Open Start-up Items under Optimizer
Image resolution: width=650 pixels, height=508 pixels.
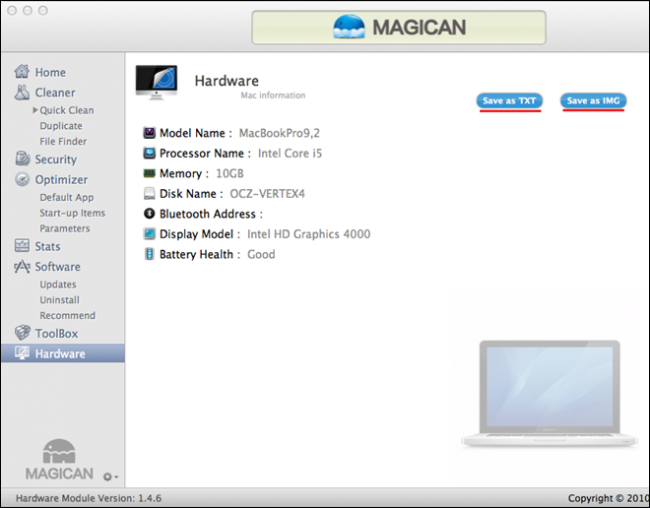coord(72,213)
